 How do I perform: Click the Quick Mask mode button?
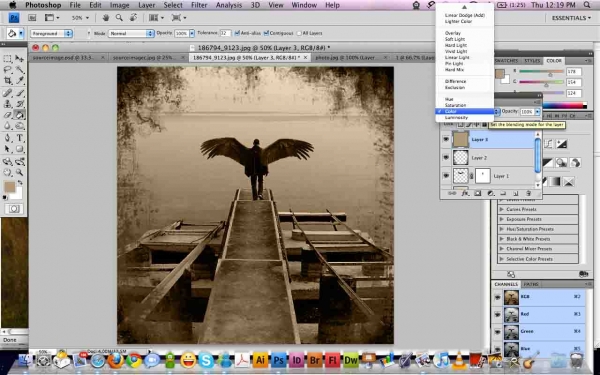[x=14, y=209]
